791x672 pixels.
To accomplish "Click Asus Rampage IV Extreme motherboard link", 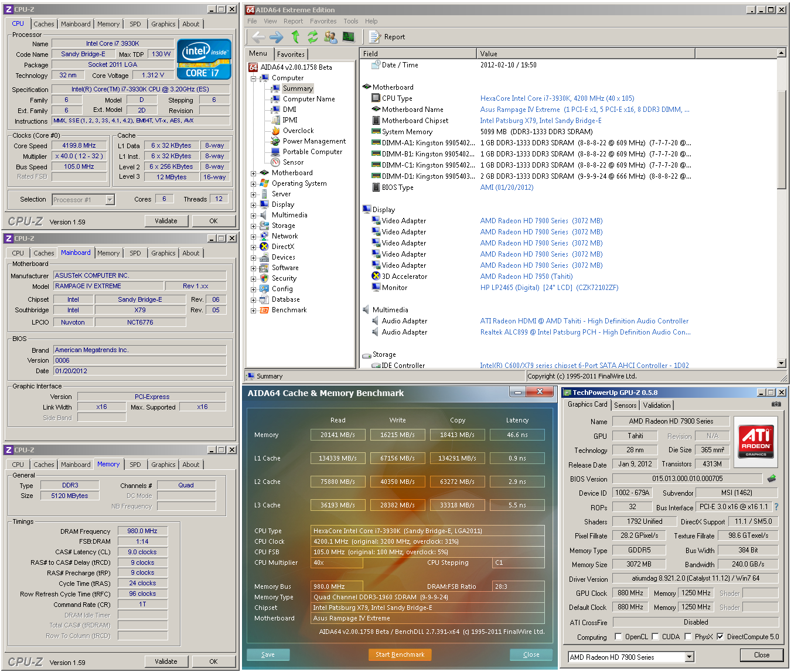I will click(585, 110).
